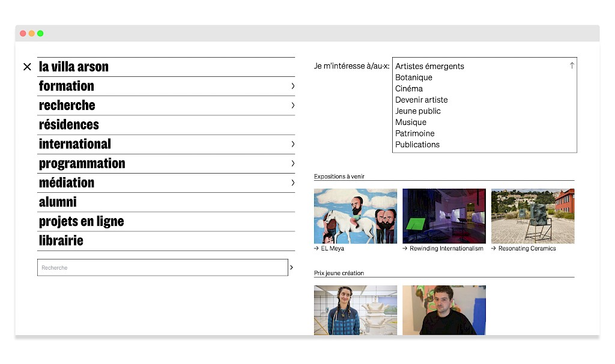
Task: Close the navigation menu with the X icon
Action: click(x=27, y=67)
